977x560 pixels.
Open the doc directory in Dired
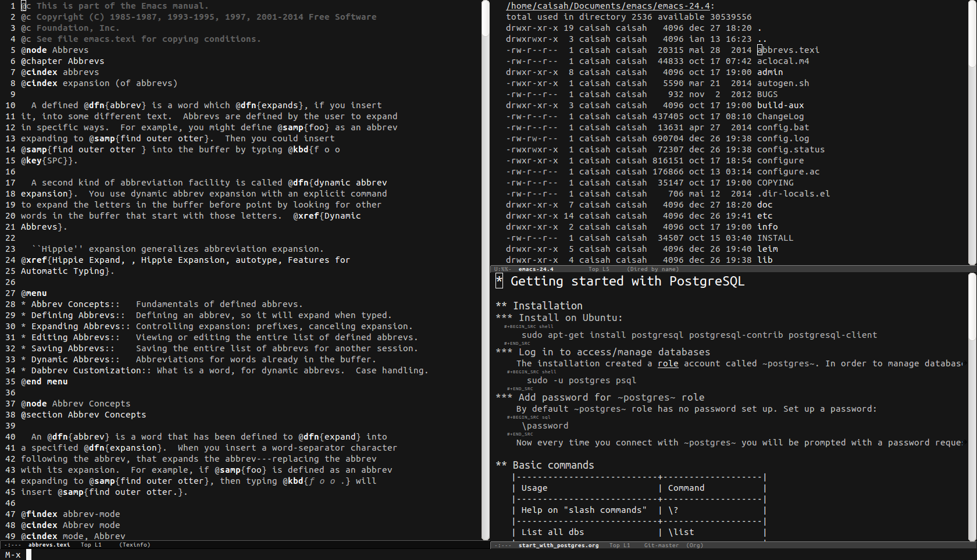(765, 205)
